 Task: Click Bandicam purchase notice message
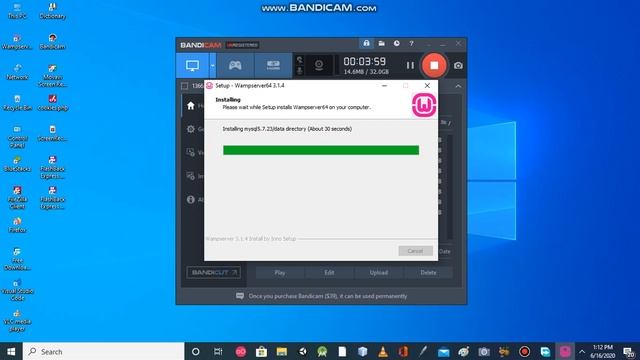tap(322, 296)
